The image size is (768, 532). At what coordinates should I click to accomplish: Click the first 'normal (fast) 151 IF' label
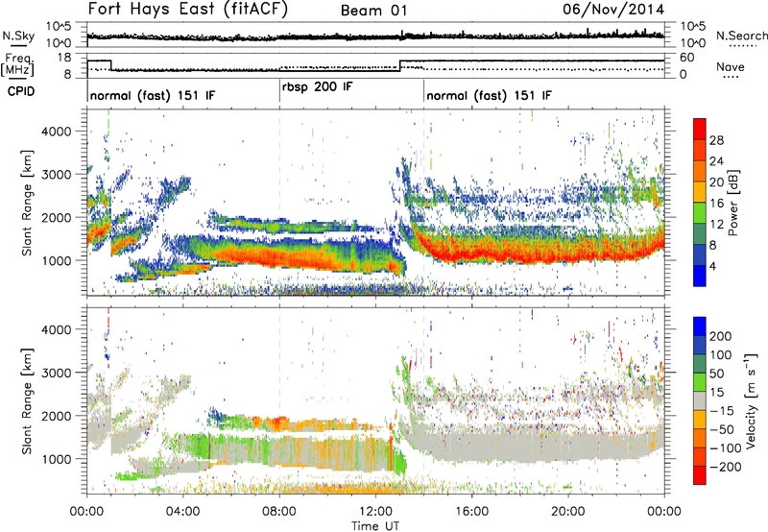[x=153, y=95]
